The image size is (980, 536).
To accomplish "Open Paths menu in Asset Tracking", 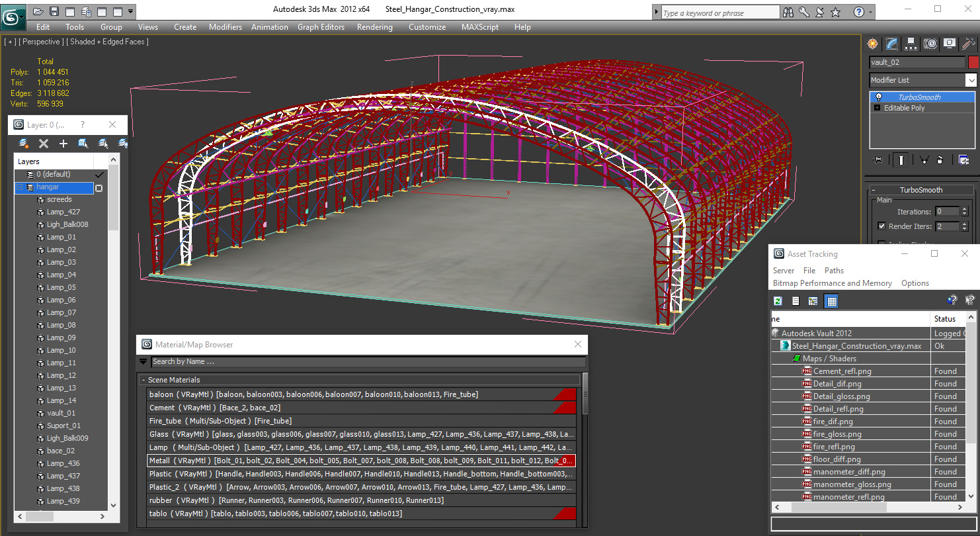I will tap(834, 271).
